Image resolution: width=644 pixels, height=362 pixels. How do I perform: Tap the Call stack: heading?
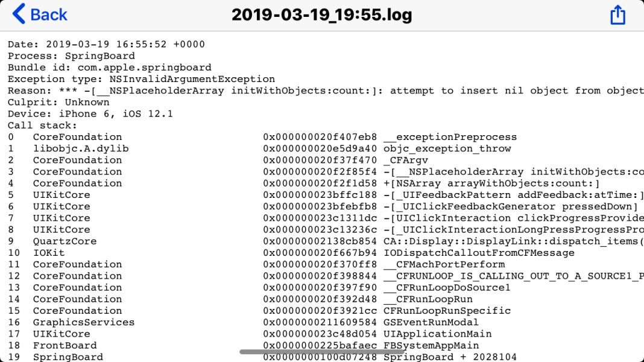(x=42, y=125)
